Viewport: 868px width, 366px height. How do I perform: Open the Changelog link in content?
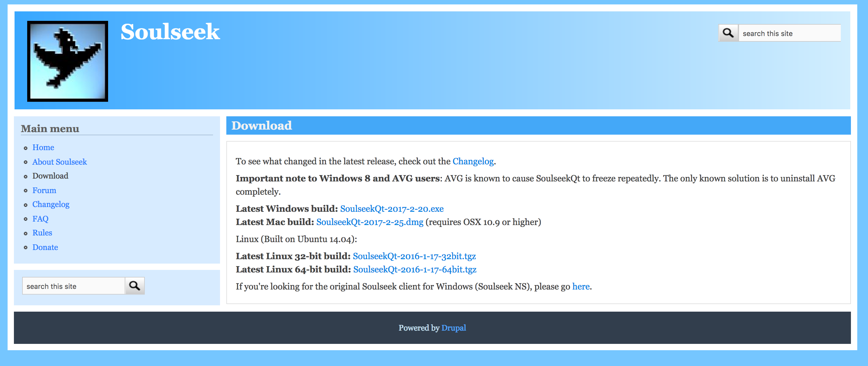point(472,161)
